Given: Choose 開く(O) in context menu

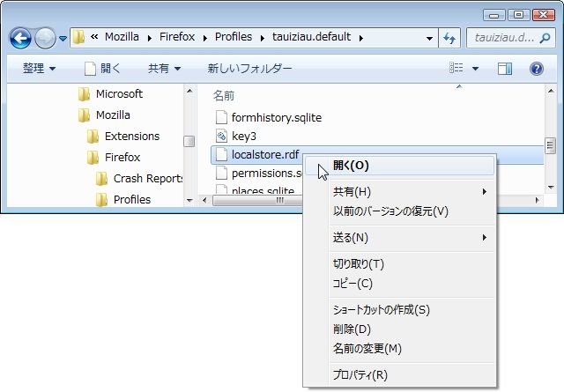Looking at the screenshot, I should [399, 166].
